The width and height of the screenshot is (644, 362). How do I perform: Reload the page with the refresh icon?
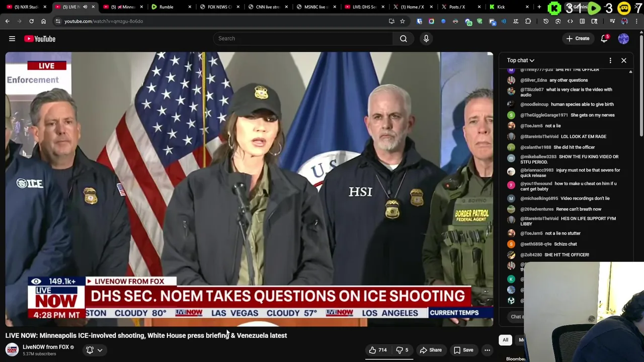(31, 21)
